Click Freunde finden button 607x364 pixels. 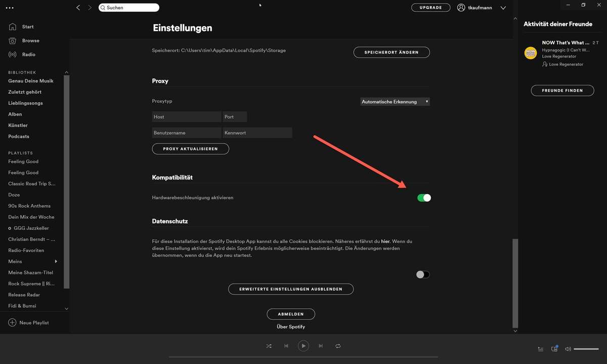coord(562,90)
